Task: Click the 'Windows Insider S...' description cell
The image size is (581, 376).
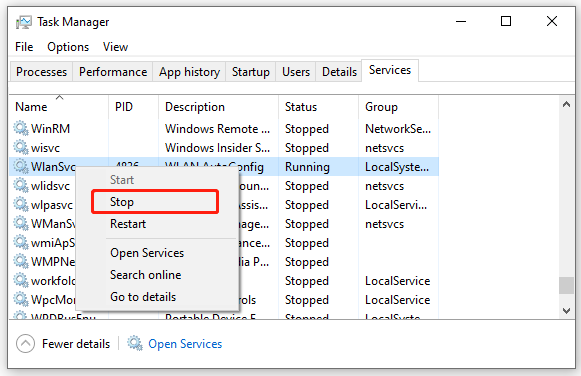Action: 218,148
